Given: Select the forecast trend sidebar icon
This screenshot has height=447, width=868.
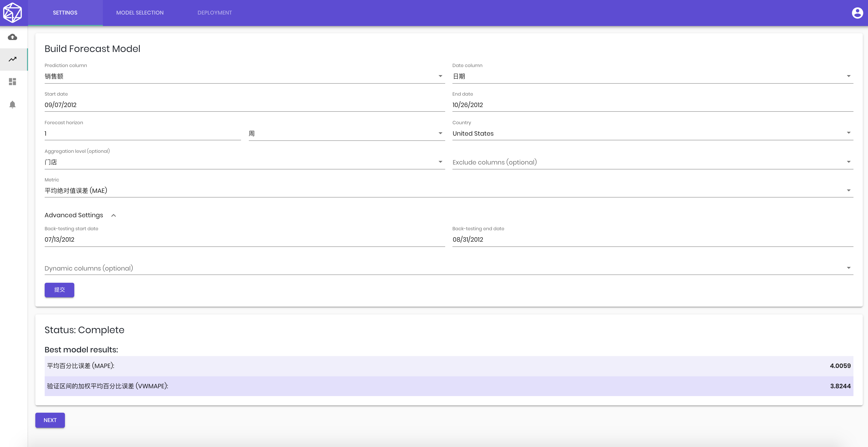Looking at the screenshot, I should pyautogui.click(x=12, y=59).
